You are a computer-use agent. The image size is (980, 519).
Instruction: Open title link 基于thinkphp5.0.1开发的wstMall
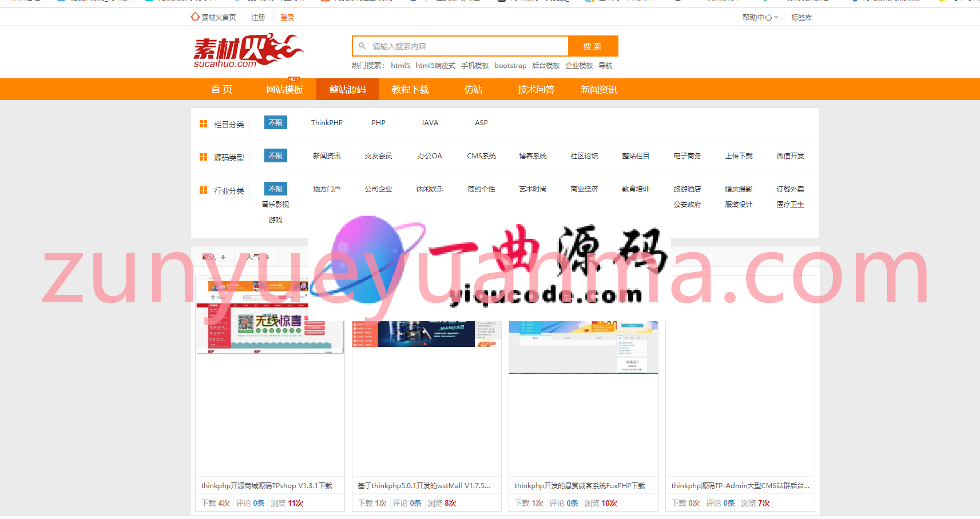(424, 485)
